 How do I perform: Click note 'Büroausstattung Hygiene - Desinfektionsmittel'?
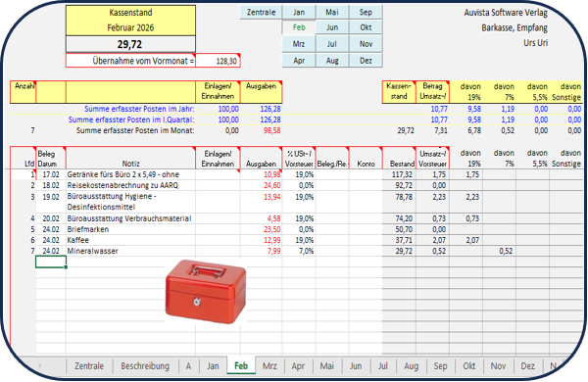pyautogui.click(x=130, y=202)
